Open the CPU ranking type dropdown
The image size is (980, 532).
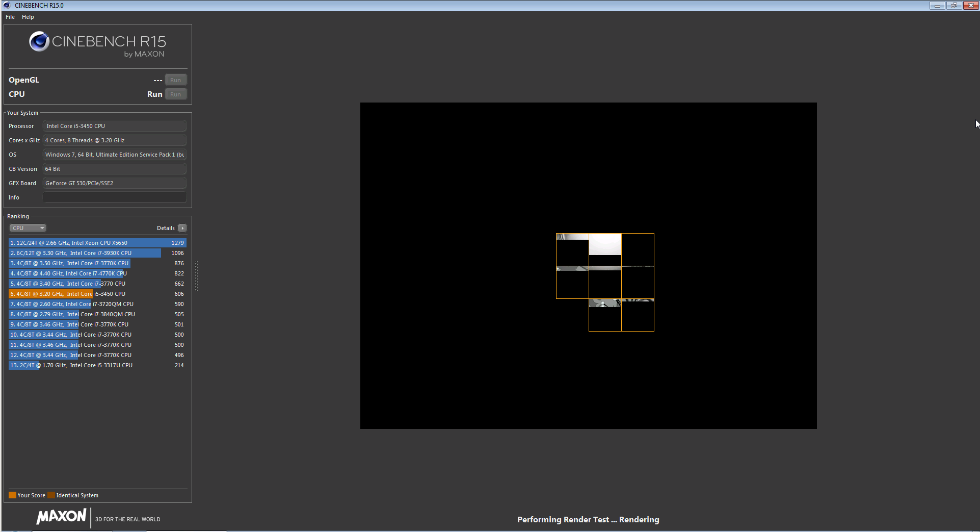coord(28,228)
